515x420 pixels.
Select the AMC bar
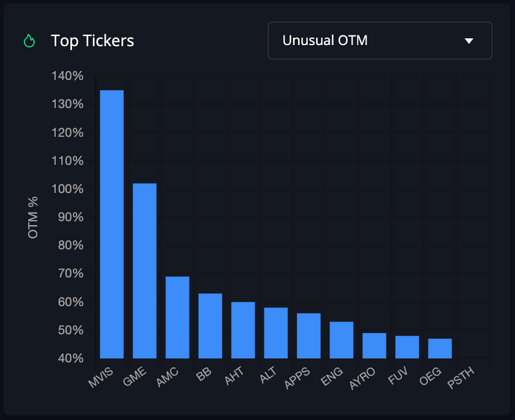(177, 318)
